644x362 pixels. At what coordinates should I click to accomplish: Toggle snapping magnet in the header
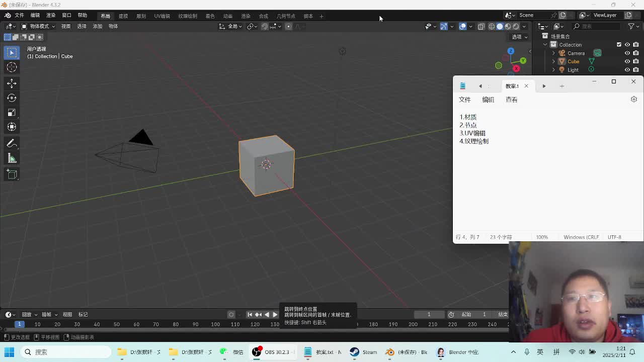click(x=265, y=26)
